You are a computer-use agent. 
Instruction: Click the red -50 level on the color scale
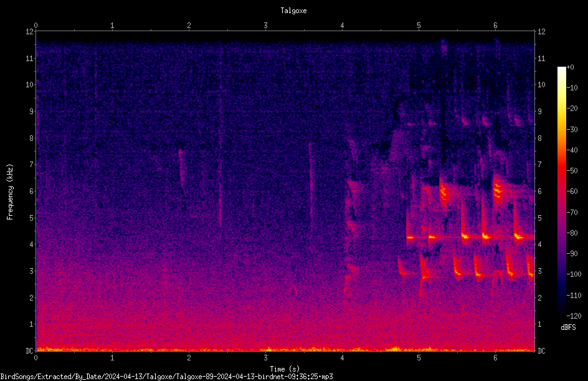[561, 170]
